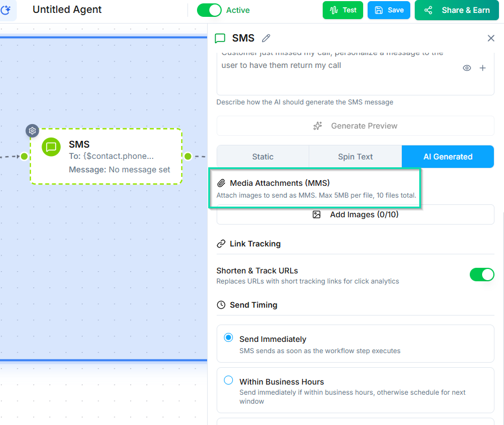Toggle the Active agent switch
Image resolution: width=504 pixels, height=425 pixels.
(x=209, y=10)
